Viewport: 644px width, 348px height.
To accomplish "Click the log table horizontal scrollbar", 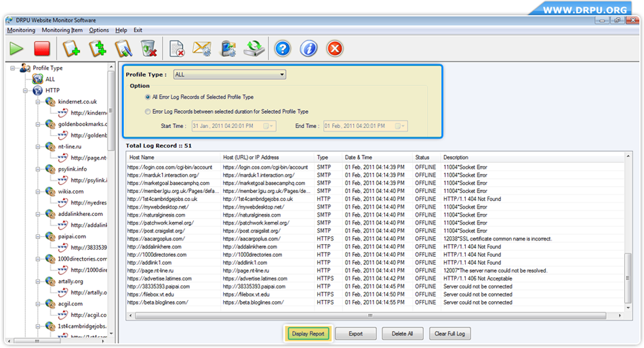I will point(370,316).
